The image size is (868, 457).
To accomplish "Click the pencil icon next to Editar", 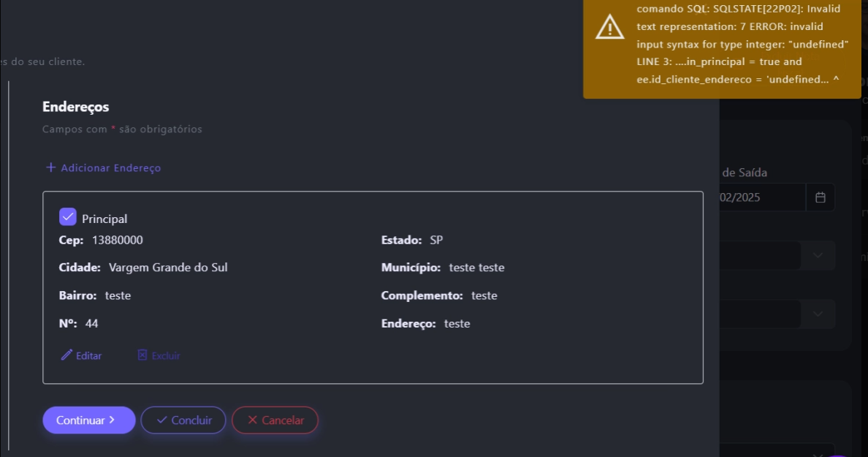I will tap(66, 355).
